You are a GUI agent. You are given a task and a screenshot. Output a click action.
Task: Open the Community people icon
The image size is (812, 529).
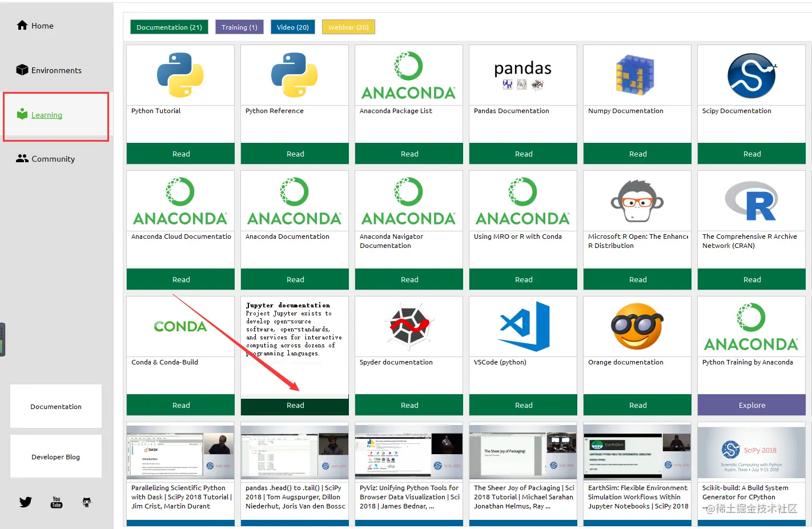click(22, 158)
